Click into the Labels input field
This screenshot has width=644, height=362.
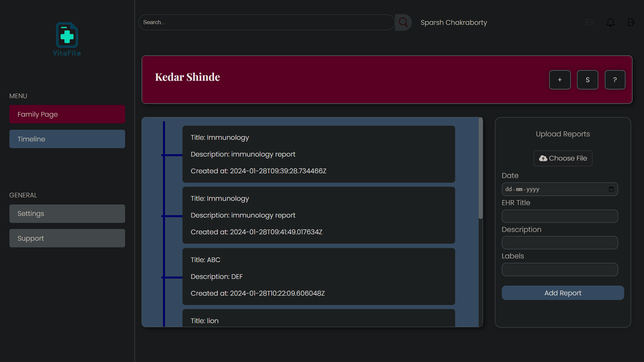tap(559, 269)
